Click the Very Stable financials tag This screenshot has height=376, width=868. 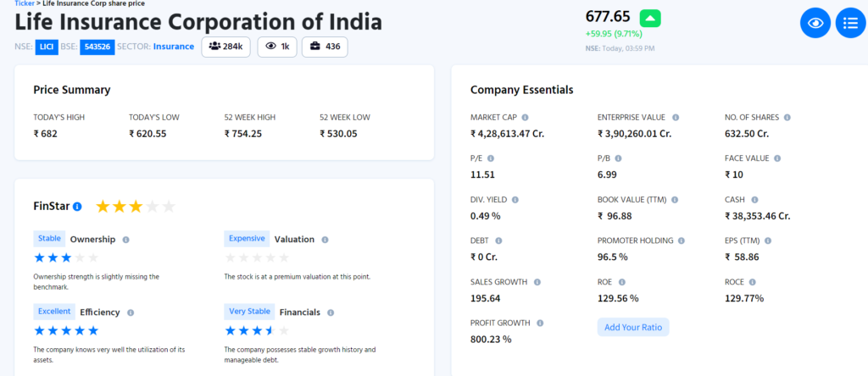pyautogui.click(x=250, y=312)
